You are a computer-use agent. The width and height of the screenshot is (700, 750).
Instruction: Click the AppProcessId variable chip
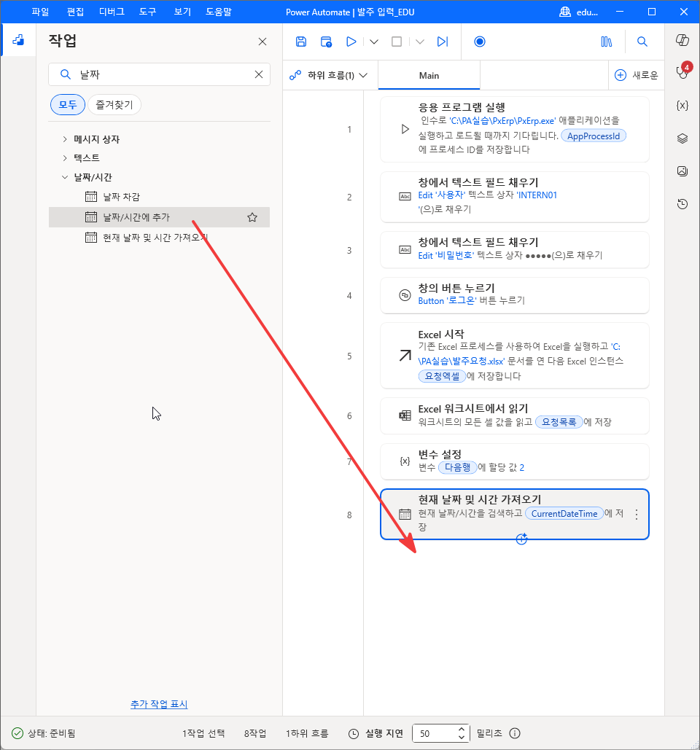[594, 136]
